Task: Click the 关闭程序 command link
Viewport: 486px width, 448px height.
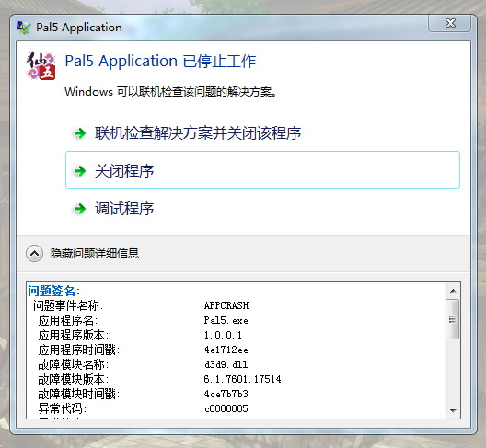Action: (262, 170)
